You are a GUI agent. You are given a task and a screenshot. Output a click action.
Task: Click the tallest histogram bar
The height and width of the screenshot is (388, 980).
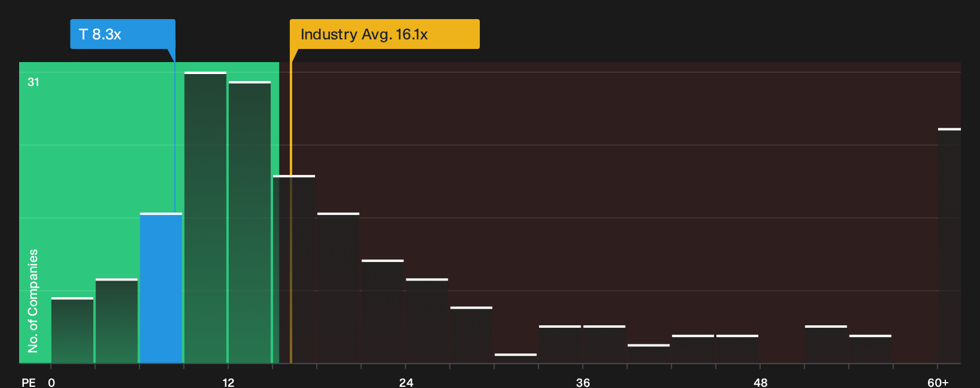[205, 217]
